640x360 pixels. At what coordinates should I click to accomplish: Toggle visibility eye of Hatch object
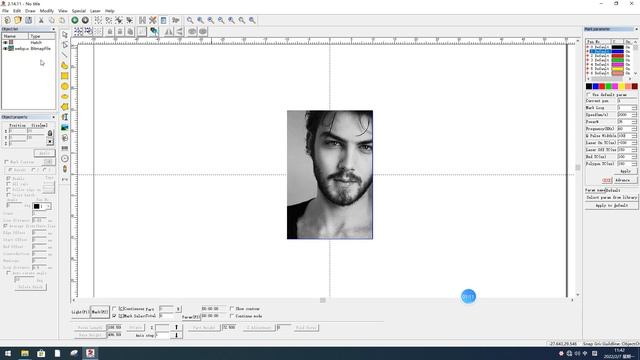coord(5,42)
